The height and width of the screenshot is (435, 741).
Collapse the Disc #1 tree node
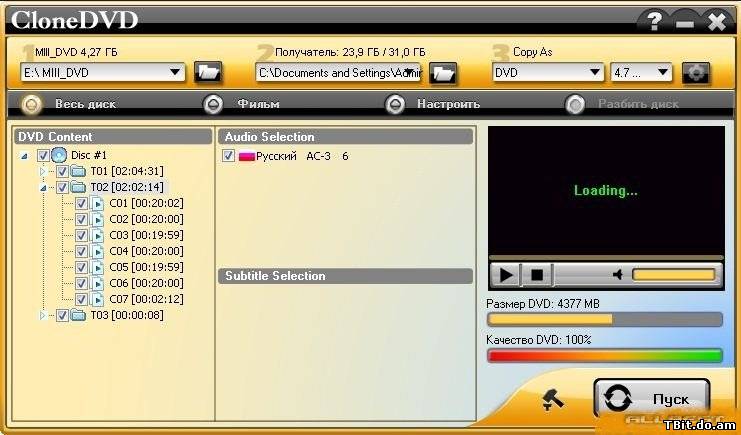[24, 156]
